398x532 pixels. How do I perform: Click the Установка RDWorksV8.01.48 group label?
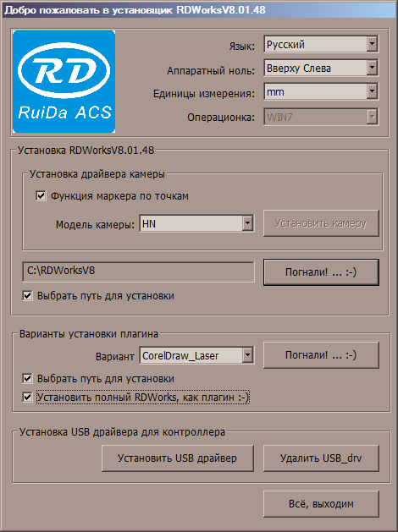pos(86,150)
